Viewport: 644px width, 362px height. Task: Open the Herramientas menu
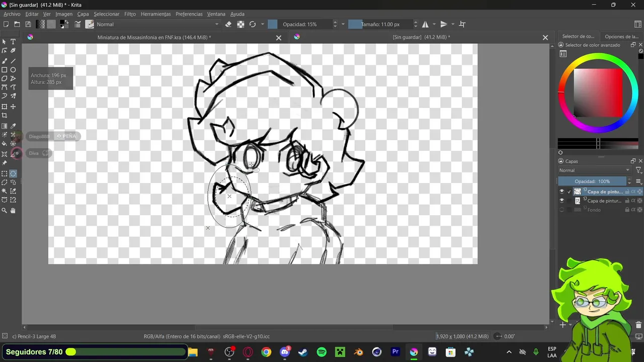click(x=155, y=14)
